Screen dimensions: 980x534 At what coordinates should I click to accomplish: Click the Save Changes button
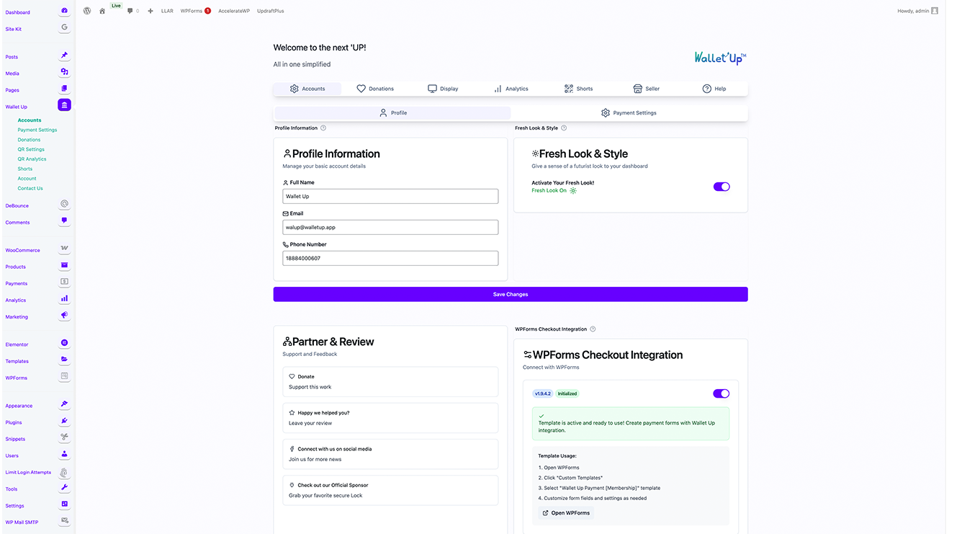(x=511, y=294)
